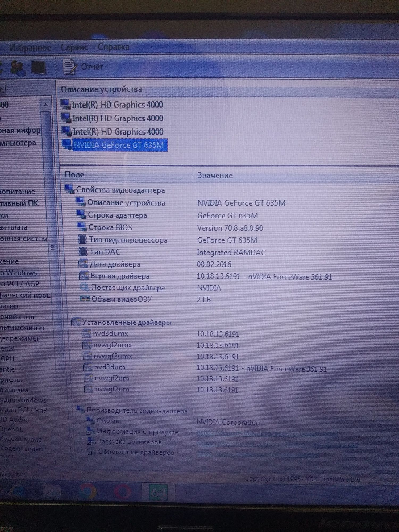Click the Установленные драйверы group icon
Image resolution: width=399 pixels, height=532 pixels.
tap(76, 322)
